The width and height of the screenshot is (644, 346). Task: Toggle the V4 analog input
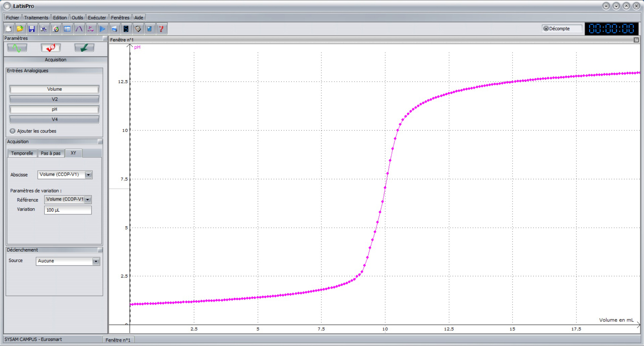tap(54, 120)
